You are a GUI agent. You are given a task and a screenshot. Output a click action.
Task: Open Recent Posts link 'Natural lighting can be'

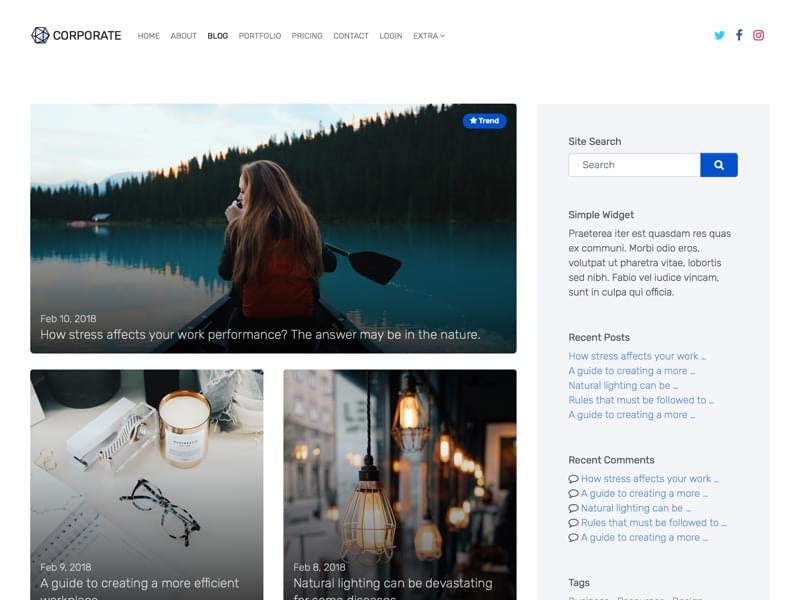point(623,386)
